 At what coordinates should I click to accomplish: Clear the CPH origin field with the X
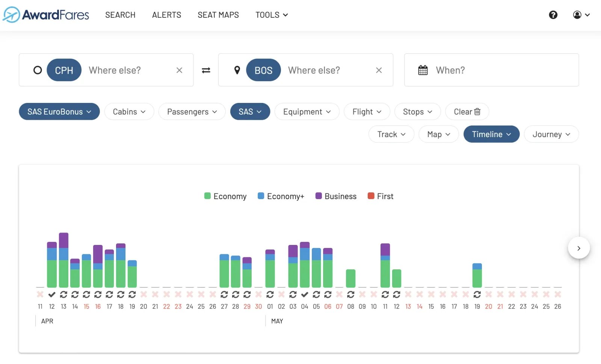click(179, 70)
